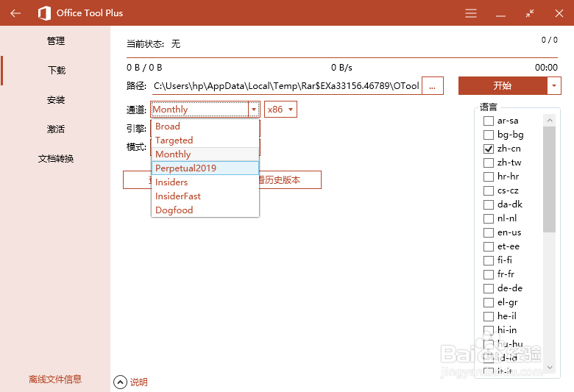The width and height of the screenshot is (574, 392).
Task: Open the 管理 tab in sidebar
Action: point(56,40)
